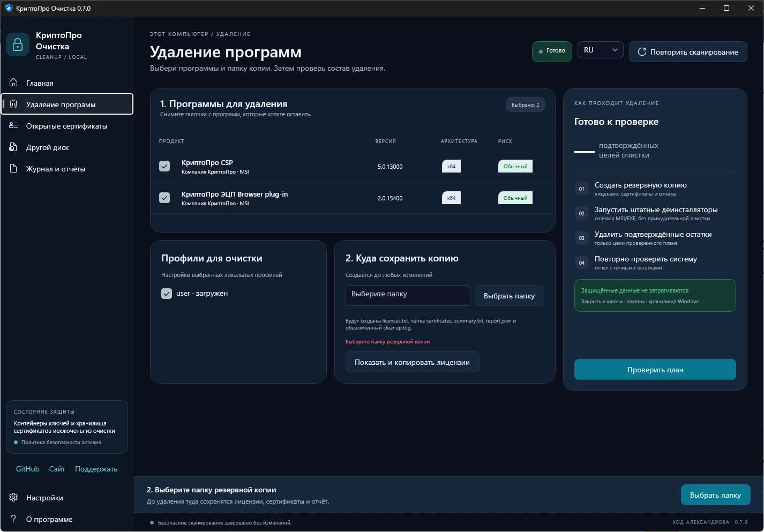Click the Готово к проверке heading
Image resolution: width=764 pixels, height=532 pixels.
point(616,122)
